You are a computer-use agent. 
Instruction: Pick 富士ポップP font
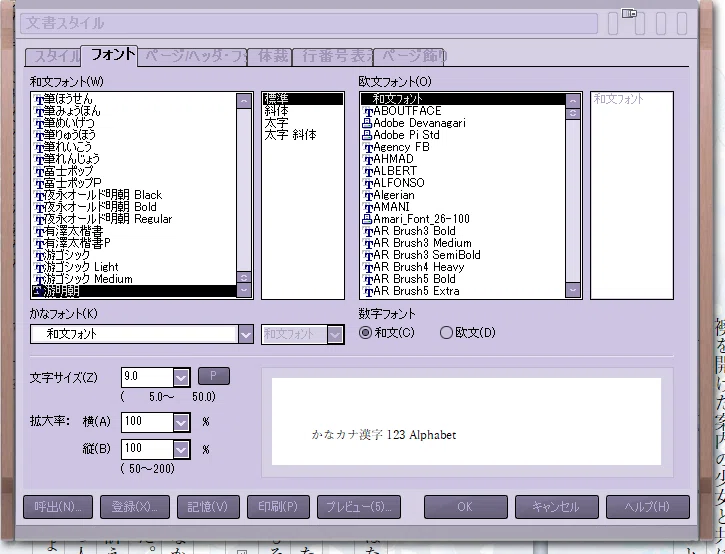[134, 183]
